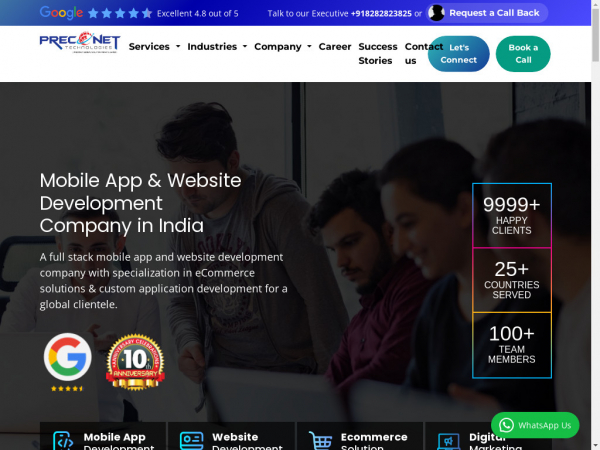Click the 100+ Team Members box
This screenshot has height=450, width=600.
click(512, 345)
